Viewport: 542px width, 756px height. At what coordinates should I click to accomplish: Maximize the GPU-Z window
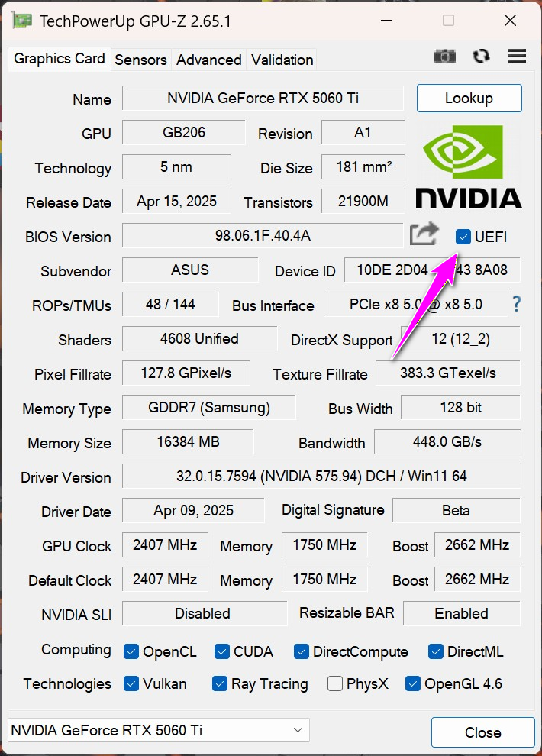(x=448, y=21)
